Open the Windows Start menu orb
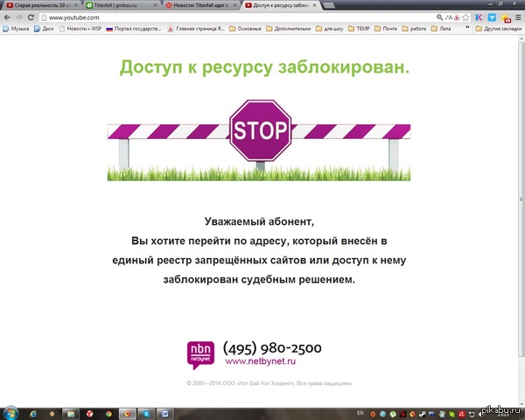 coord(10,413)
